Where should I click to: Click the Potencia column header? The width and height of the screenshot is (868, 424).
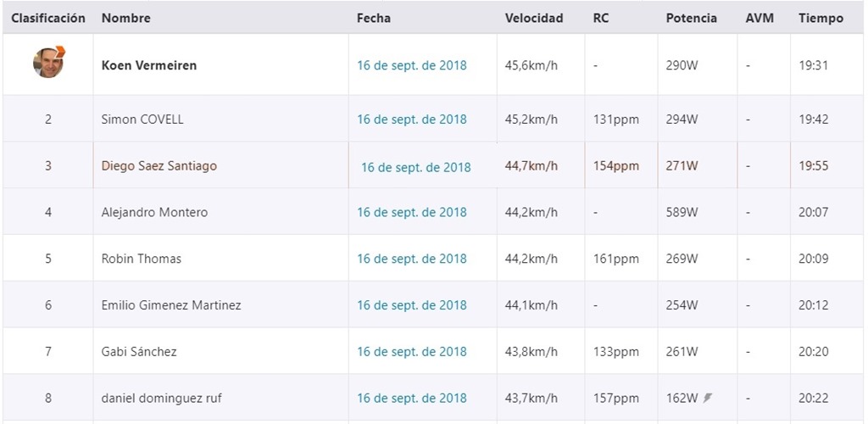691,19
